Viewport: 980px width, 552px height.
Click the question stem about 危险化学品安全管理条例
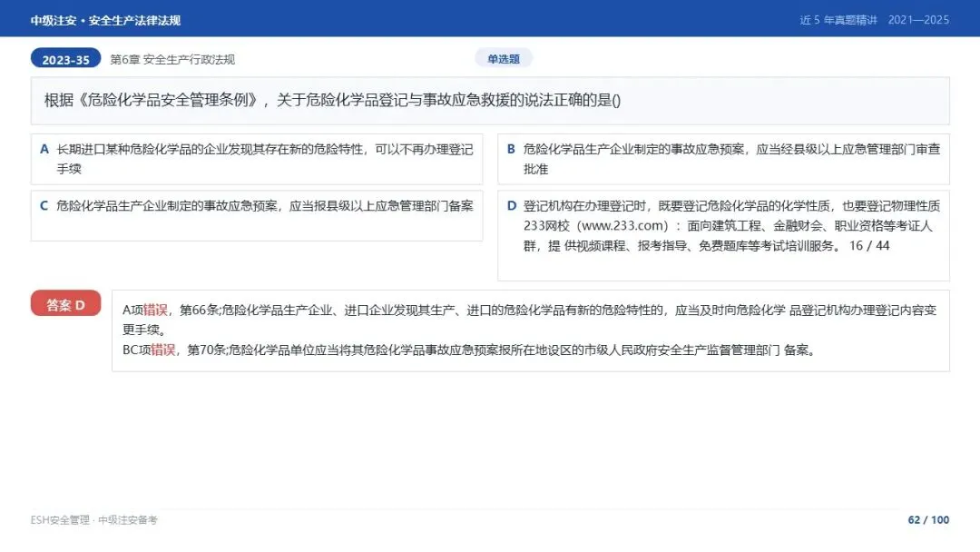click(490, 101)
